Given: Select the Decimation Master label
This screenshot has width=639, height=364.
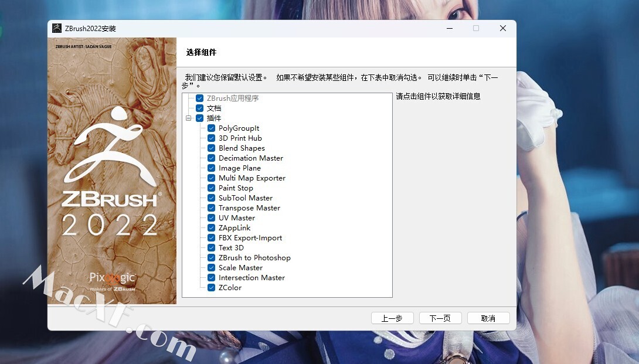Looking at the screenshot, I should tap(251, 158).
